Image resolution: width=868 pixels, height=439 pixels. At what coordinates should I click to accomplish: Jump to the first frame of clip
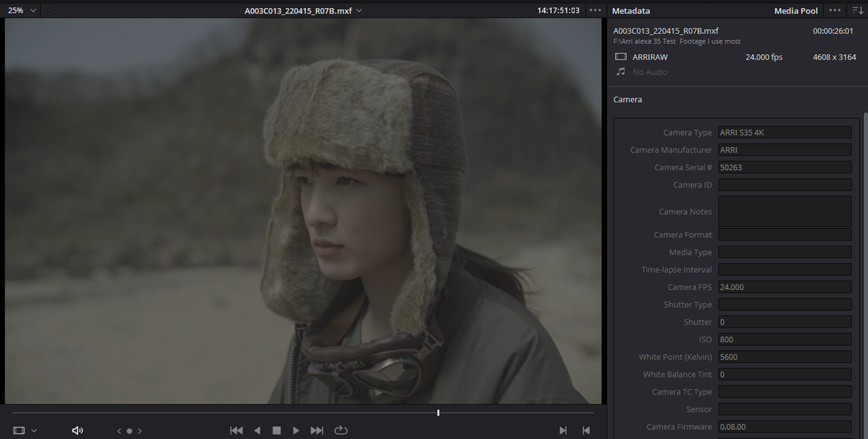pyautogui.click(x=236, y=430)
